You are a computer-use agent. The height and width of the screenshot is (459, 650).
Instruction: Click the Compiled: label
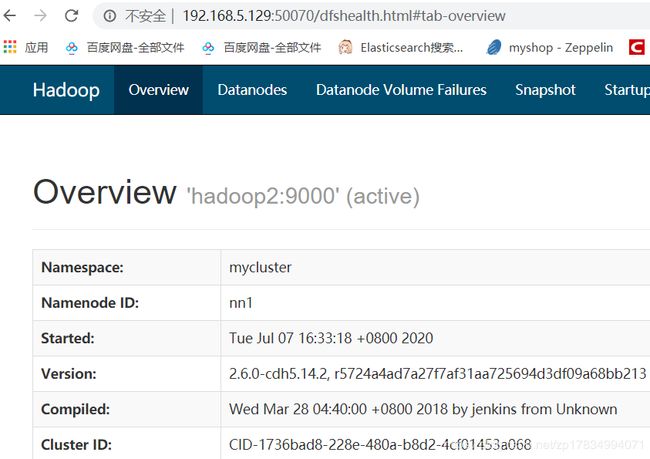[75, 410]
